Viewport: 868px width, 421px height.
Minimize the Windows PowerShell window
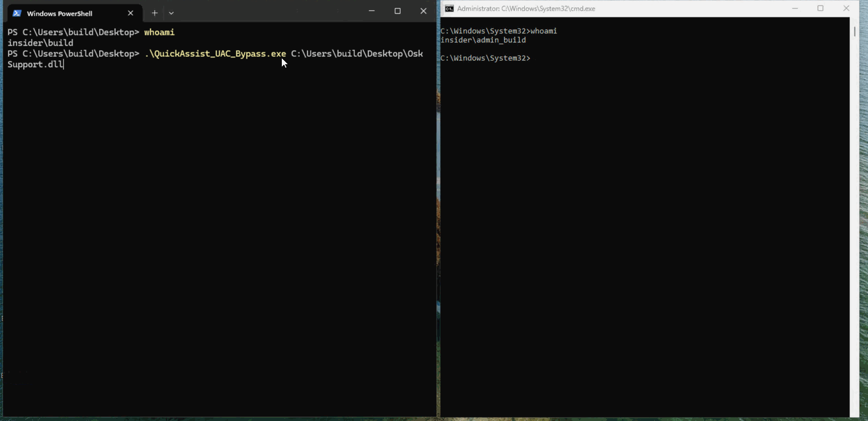(372, 11)
